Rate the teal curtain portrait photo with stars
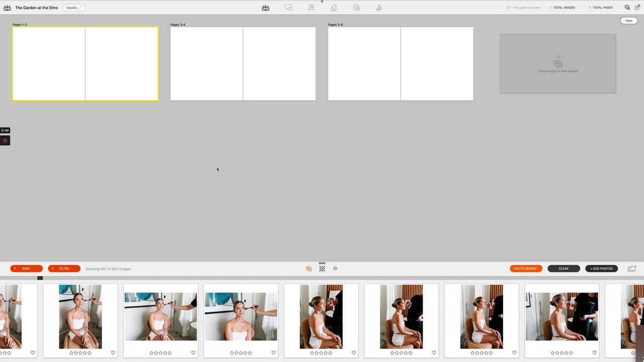 80,353
